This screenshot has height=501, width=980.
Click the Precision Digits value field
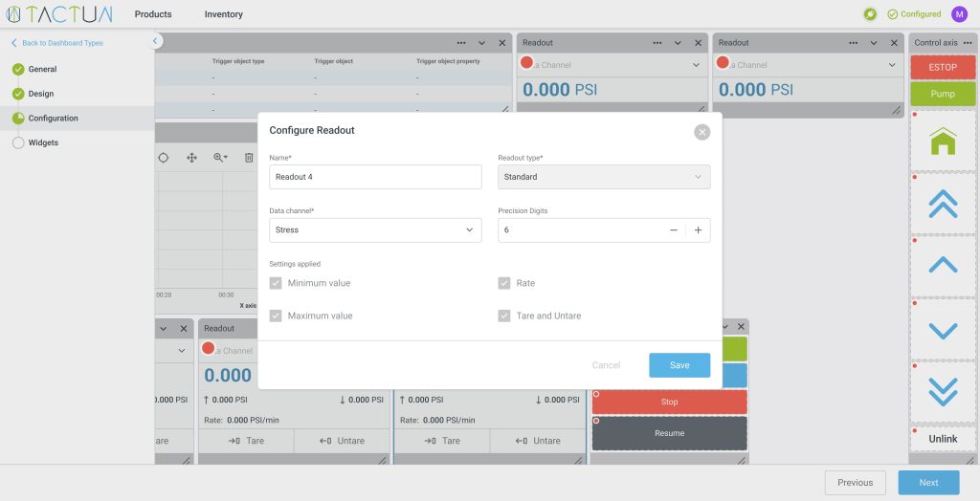[580, 229]
